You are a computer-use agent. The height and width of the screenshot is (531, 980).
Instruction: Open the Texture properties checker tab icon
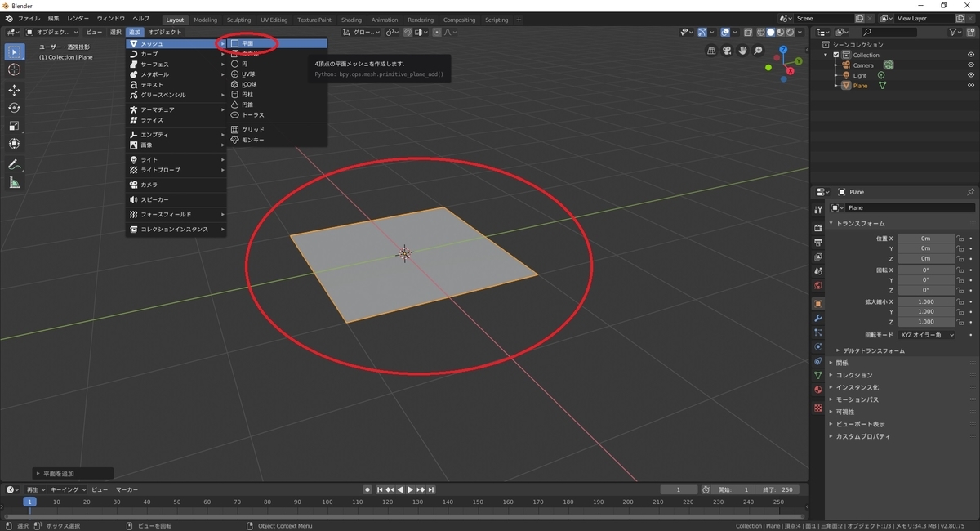818,408
